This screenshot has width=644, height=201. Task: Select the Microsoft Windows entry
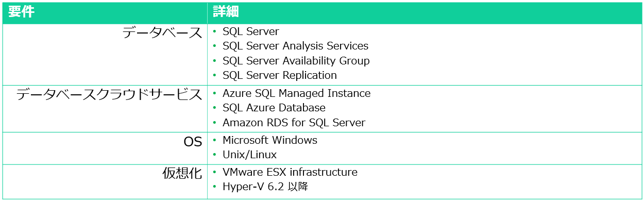[270, 140]
